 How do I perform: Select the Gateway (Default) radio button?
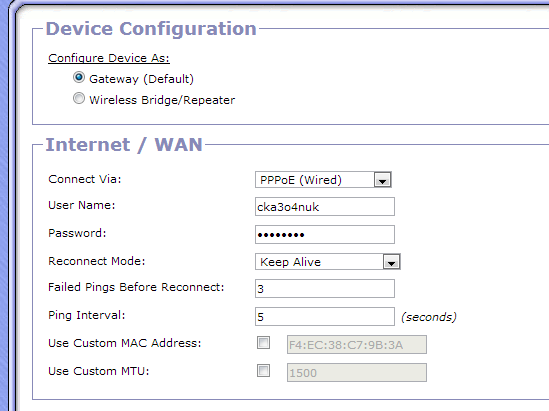pyautogui.click(x=79, y=77)
